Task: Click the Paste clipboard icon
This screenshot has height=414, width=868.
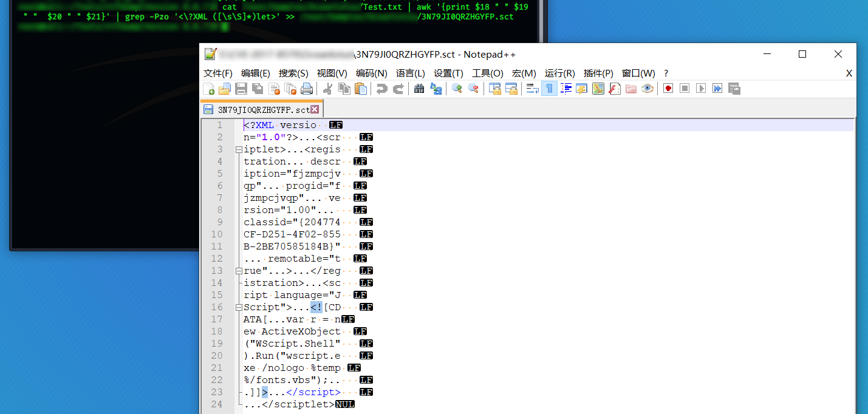Action: [361, 89]
